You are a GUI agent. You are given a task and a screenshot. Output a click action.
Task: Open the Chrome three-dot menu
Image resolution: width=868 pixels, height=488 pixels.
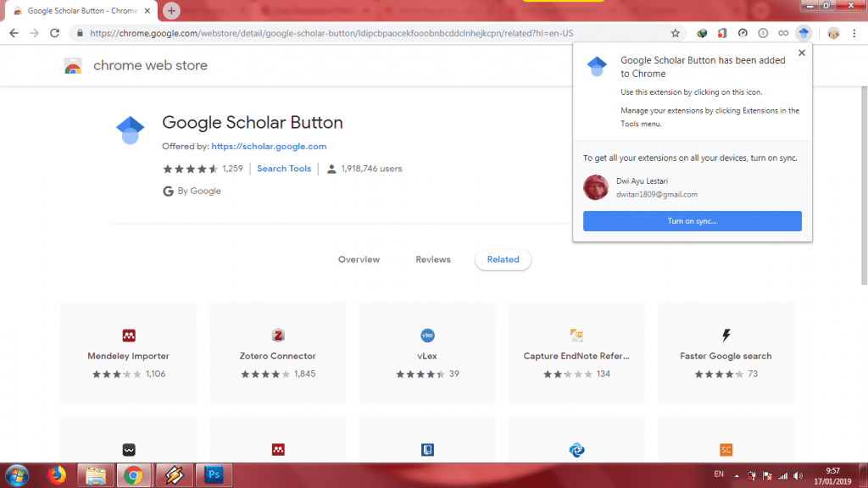click(x=856, y=33)
